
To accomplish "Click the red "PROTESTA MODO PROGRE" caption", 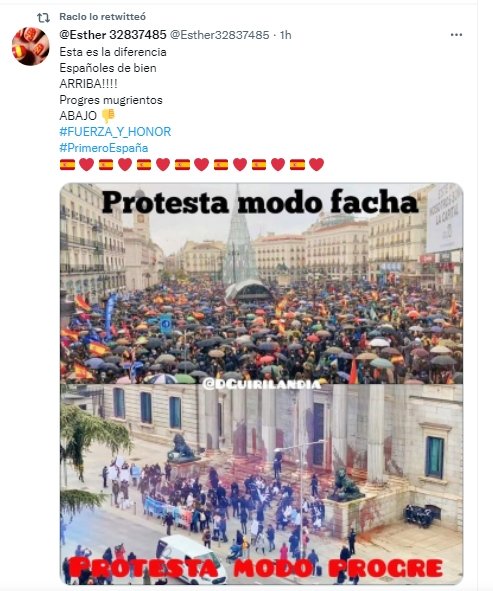I will tap(256, 568).
